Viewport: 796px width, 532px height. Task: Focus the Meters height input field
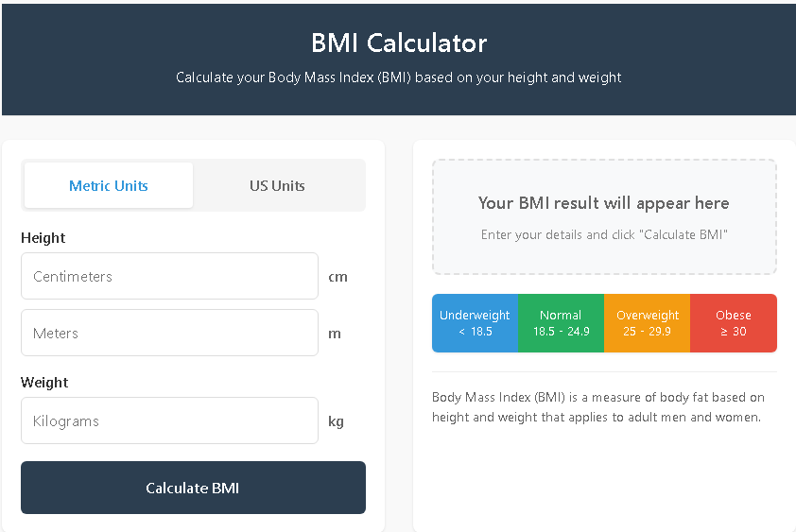click(170, 333)
